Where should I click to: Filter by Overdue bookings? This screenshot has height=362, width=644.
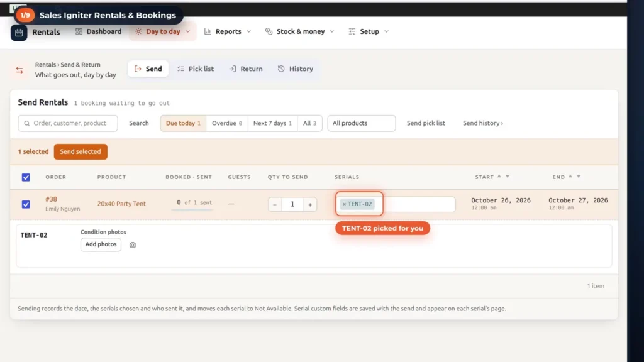click(x=227, y=123)
